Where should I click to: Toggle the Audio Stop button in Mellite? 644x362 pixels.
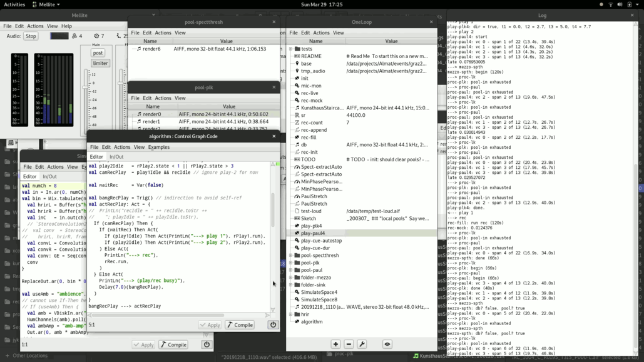click(31, 36)
